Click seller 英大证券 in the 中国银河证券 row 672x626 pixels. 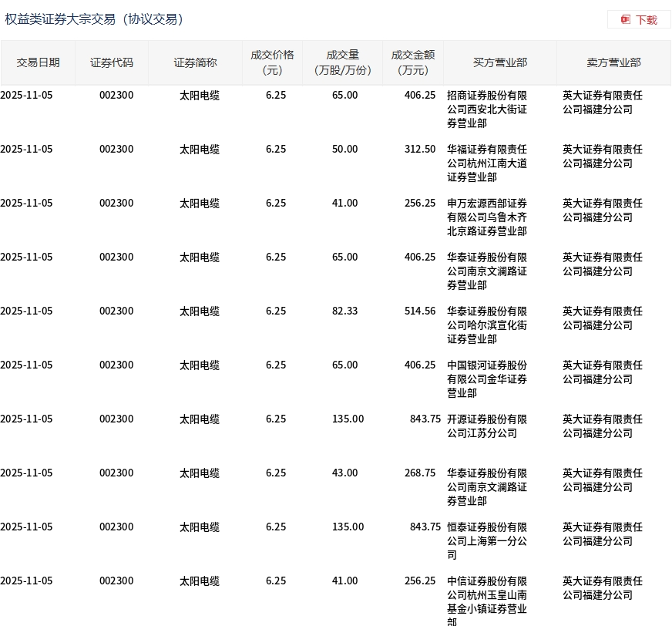(x=602, y=372)
